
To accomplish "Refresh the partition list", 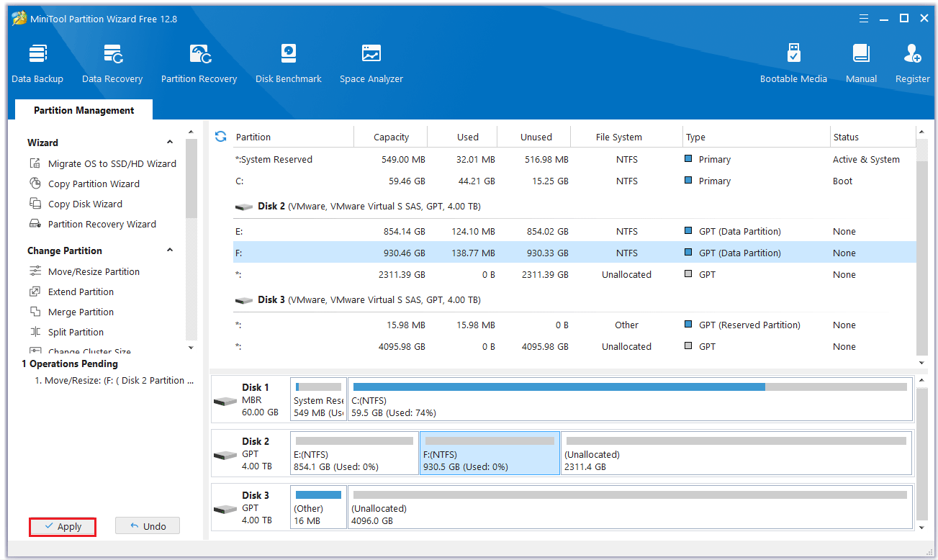I will tap(221, 137).
